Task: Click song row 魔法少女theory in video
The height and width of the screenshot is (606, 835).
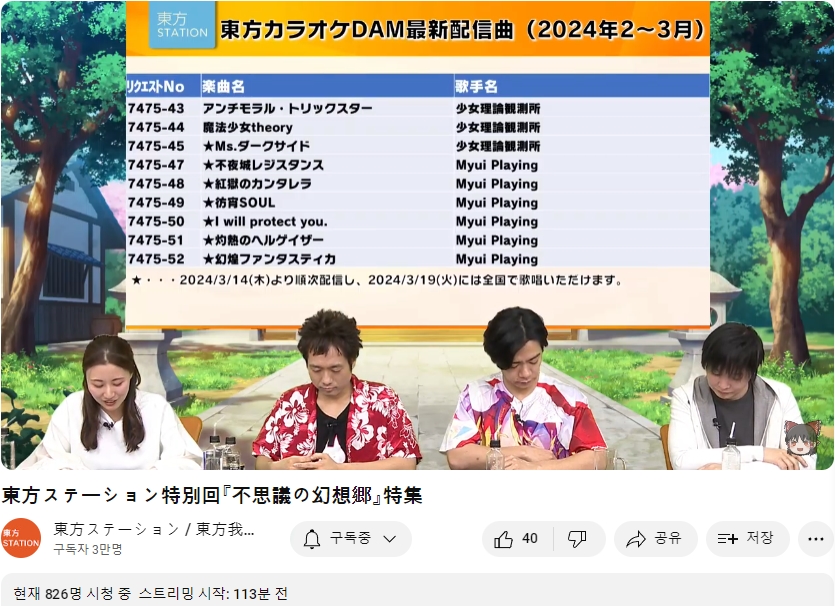Action: 418,127
